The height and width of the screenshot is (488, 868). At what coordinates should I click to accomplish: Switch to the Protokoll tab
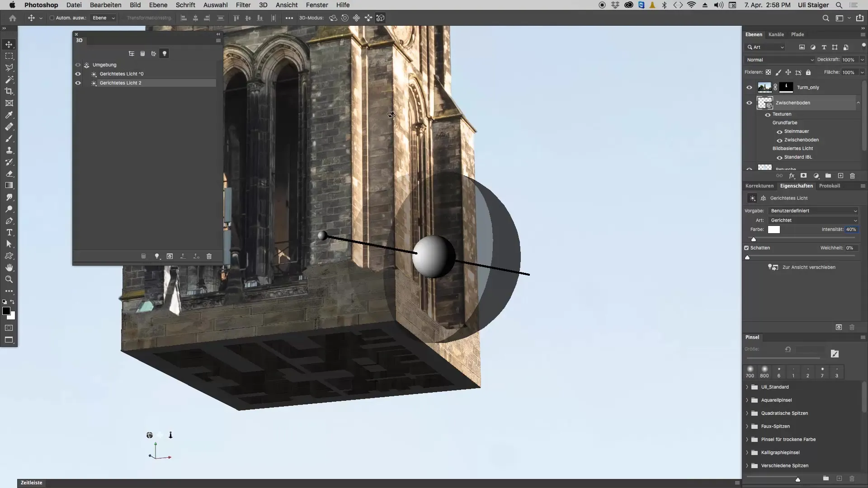[x=829, y=186]
